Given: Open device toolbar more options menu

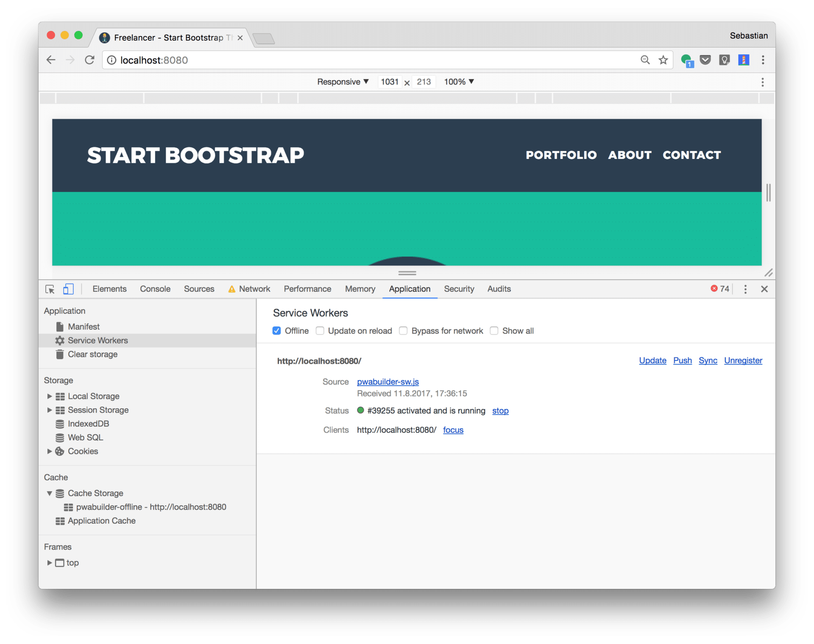Looking at the screenshot, I should tap(762, 82).
